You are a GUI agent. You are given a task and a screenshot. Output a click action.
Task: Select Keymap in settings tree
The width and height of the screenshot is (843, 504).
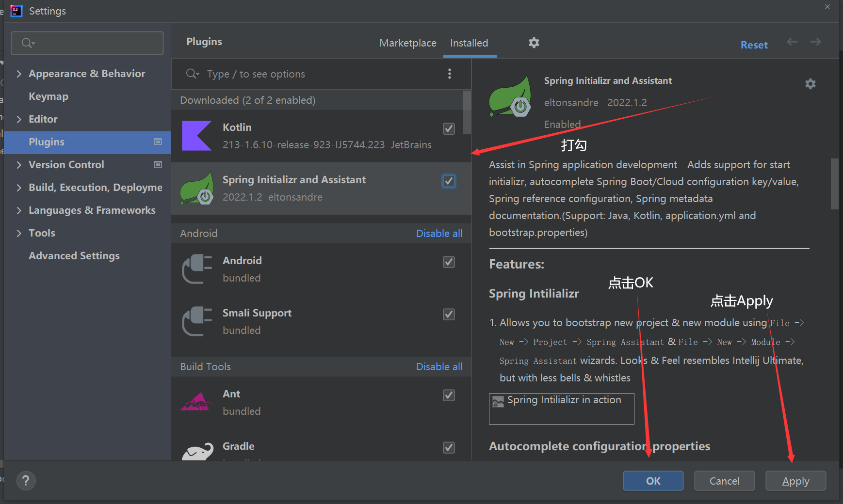[x=49, y=96]
